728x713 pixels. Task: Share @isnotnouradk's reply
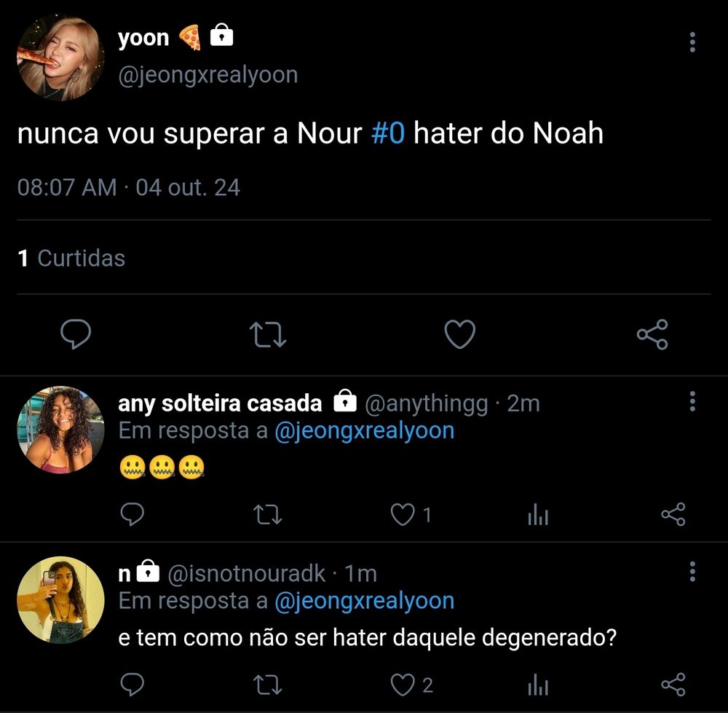click(x=673, y=684)
